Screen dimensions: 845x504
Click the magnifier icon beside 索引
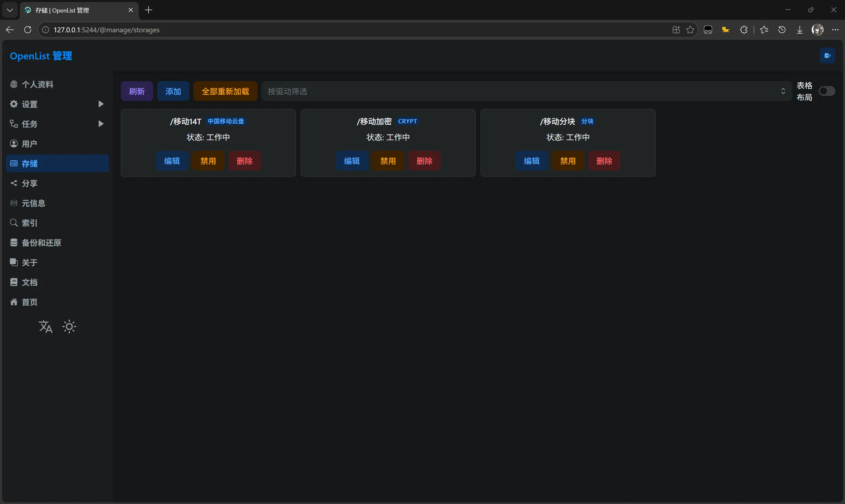(x=14, y=223)
